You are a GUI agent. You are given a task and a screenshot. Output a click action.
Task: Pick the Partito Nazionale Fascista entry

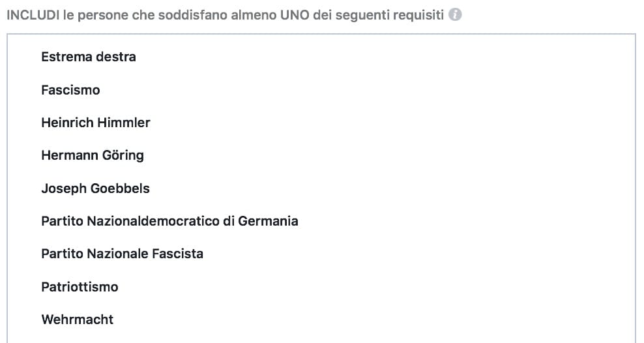point(122,254)
